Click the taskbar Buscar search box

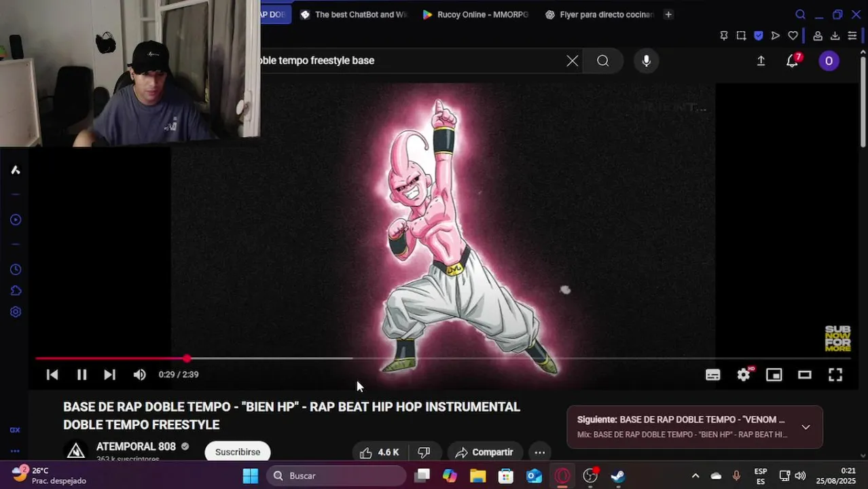[336, 475]
